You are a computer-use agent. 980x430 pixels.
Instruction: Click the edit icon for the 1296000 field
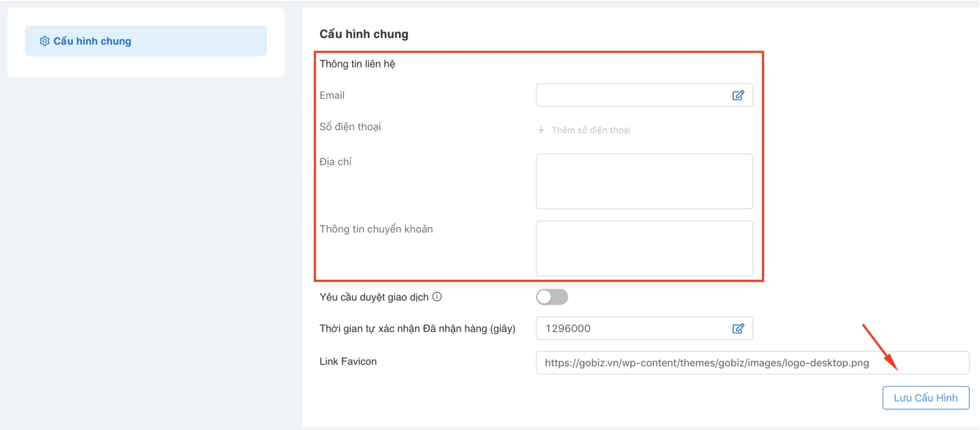(x=738, y=329)
